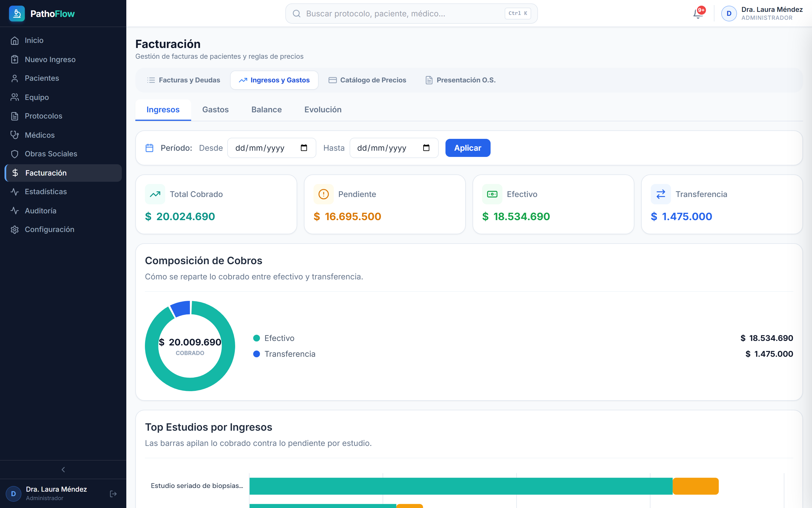This screenshot has height=508, width=812.
Task: Open the Presentación O.S. tab
Action: 460,80
